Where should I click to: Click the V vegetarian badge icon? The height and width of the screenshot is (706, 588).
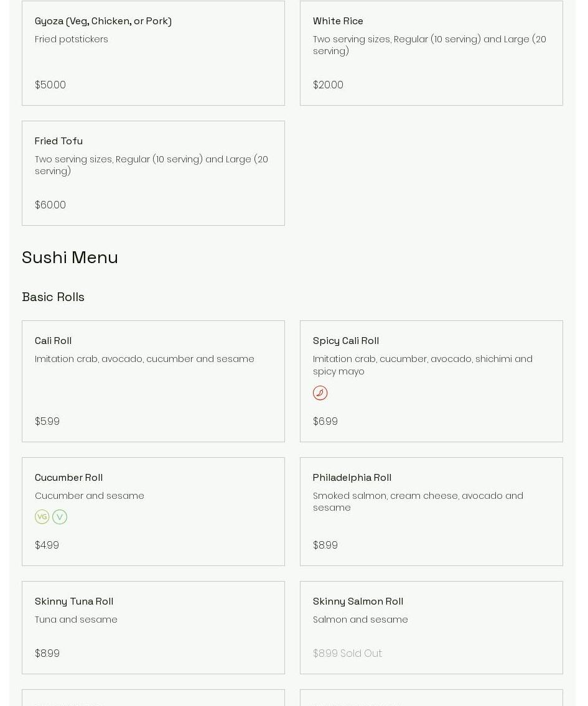(60, 516)
